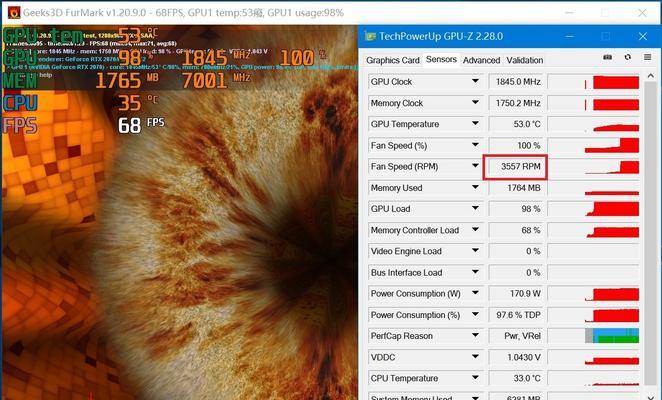Open the Video Engine Load dropdown
The height and width of the screenshot is (400, 662).
click(x=475, y=250)
